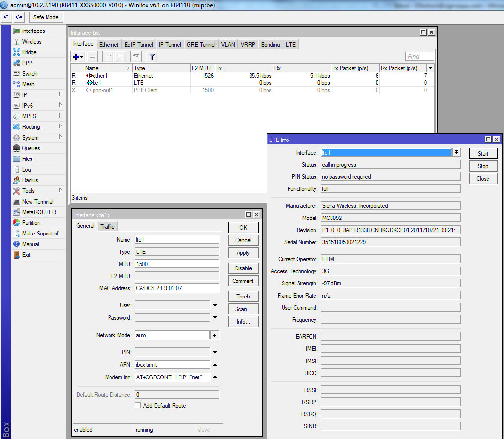Open the Network Mode dropdown
The width and height of the screenshot is (504, 439).
point(214,335)
